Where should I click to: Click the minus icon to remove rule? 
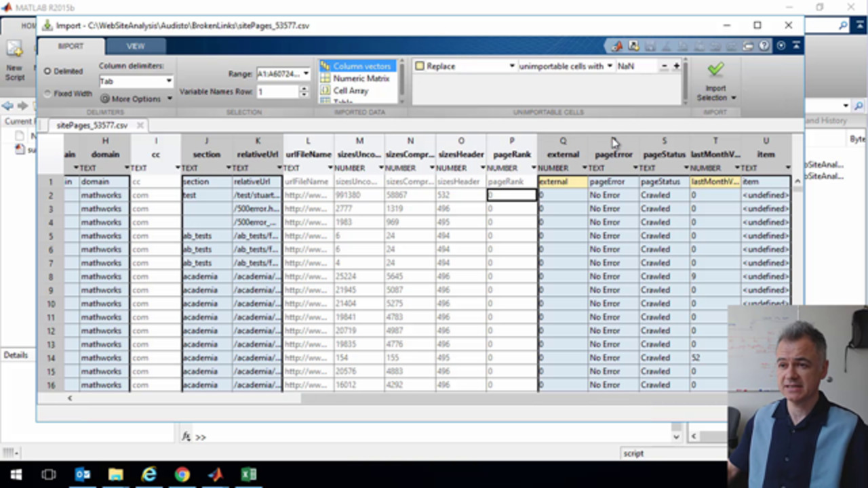(665, 66)
